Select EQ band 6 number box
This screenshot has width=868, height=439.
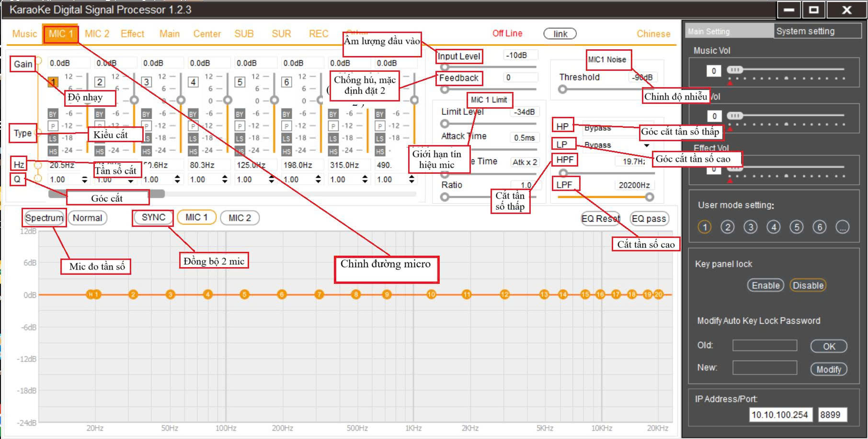pos(286,82)
